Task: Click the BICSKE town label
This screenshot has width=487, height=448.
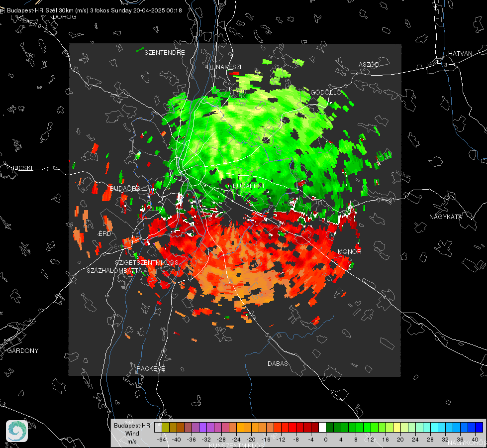Action: (23, 168)
